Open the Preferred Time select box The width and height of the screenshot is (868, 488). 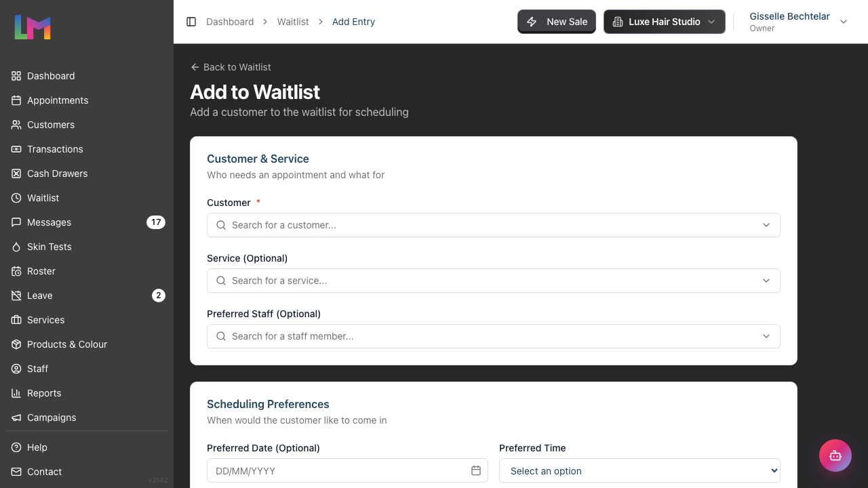[639, 470]
